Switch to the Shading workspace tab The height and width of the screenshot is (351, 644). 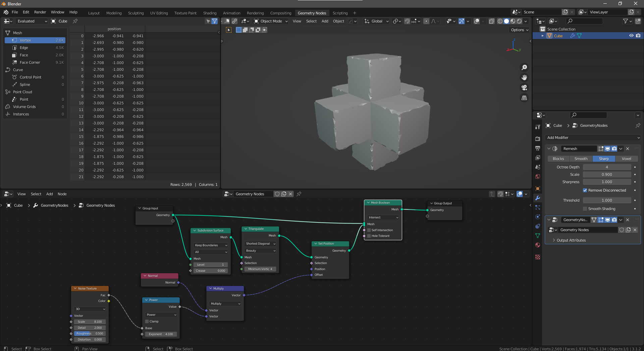210,13
